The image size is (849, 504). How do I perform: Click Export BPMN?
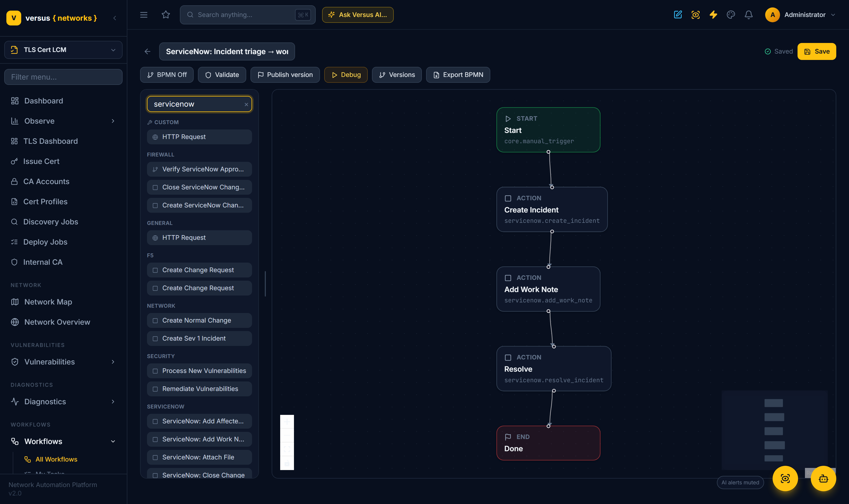point(458,75)
